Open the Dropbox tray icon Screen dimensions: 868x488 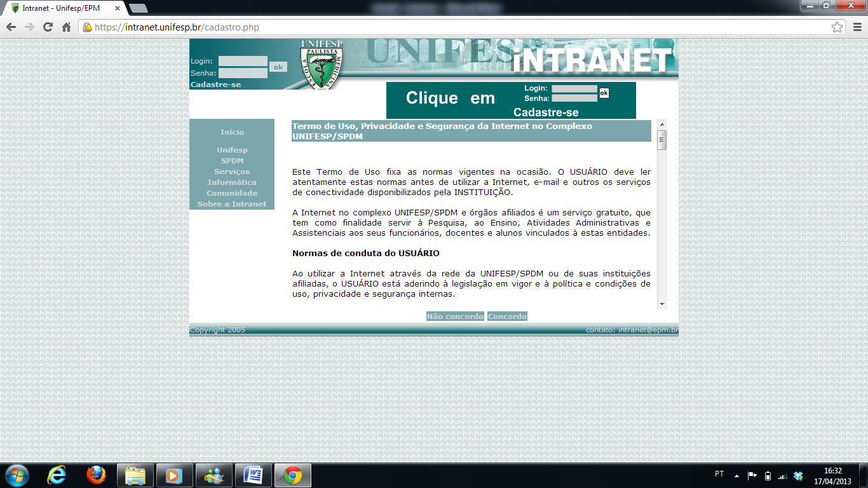pyautogui.click(x=799, y=475)
